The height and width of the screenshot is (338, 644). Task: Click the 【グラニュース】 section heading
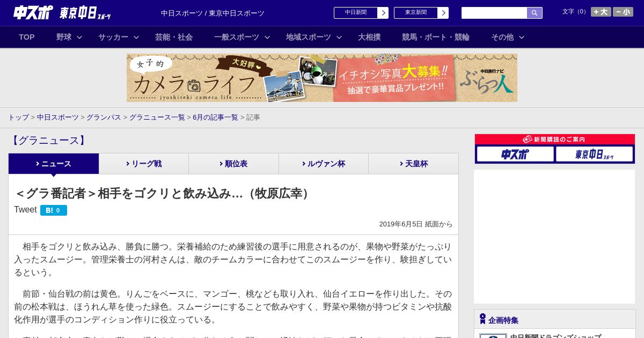pos(48,141)
